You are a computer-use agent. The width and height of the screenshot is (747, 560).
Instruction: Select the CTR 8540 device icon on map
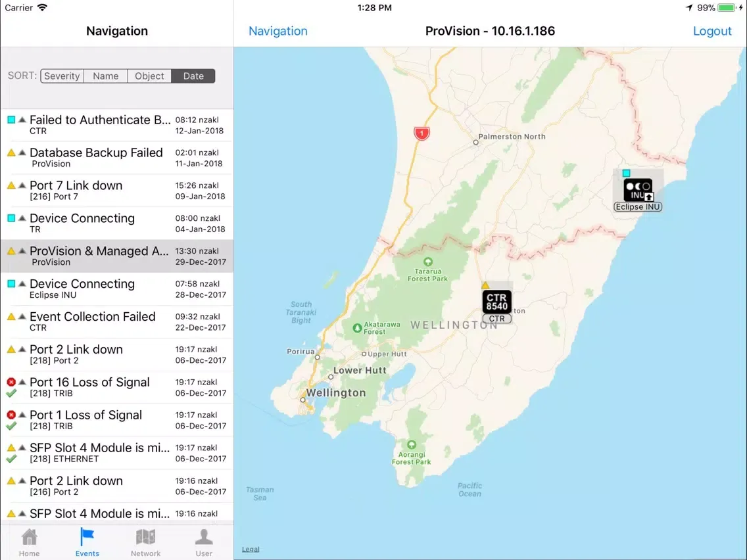[497, 302]
